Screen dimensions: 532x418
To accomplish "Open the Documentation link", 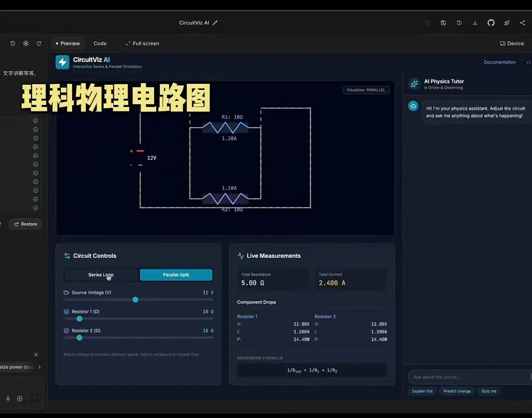I will point(499,62).
